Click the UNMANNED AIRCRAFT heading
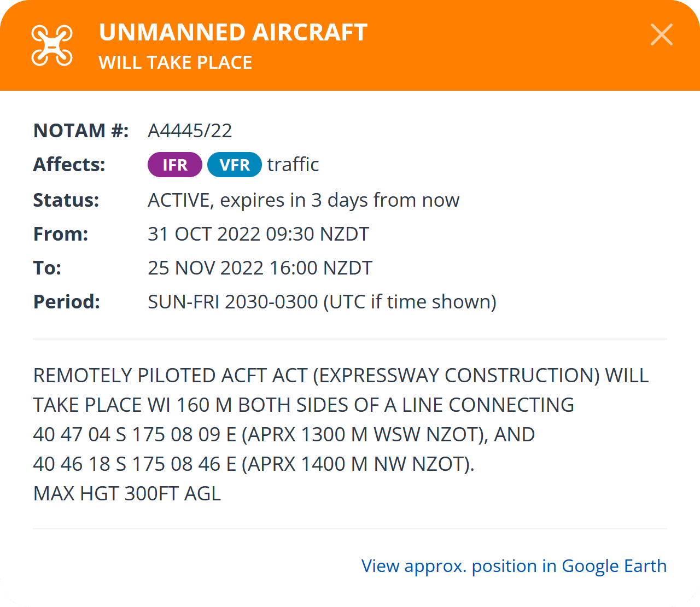 pyautogui.click(x=233, y=32)
